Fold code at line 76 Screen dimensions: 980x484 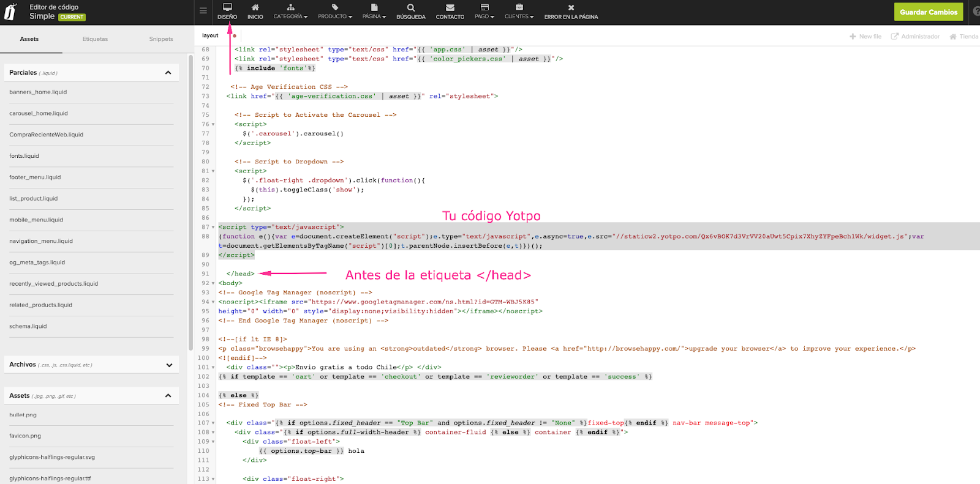pyautogui.click(x=213, y=124)
